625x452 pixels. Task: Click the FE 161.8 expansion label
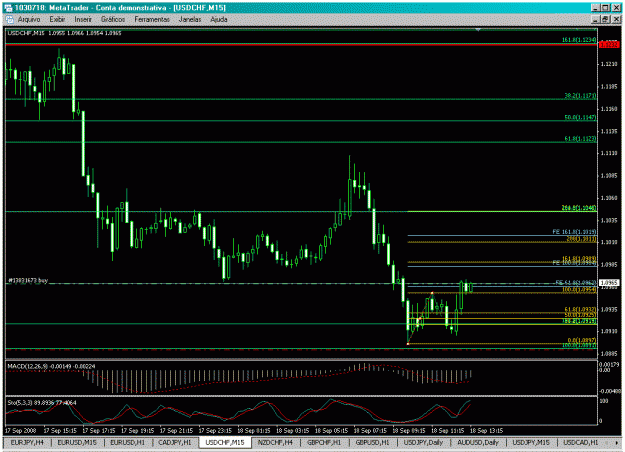574,232
